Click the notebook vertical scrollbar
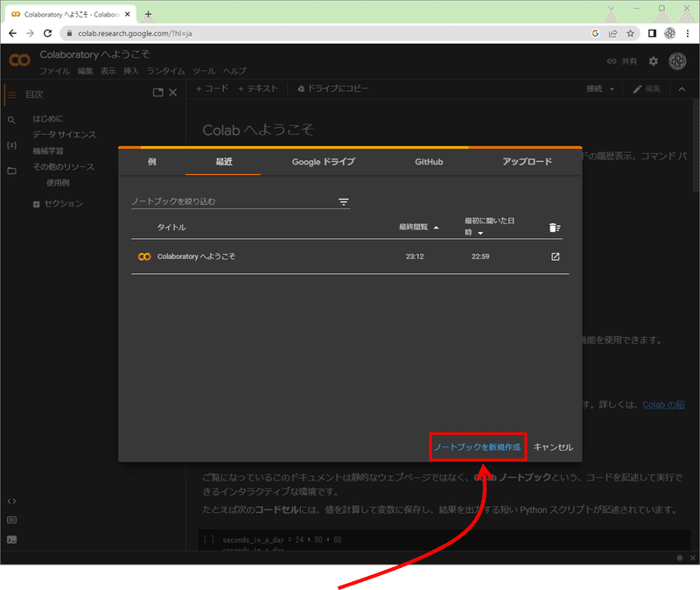This screenshot has width=700, height=590. (696, 145)
